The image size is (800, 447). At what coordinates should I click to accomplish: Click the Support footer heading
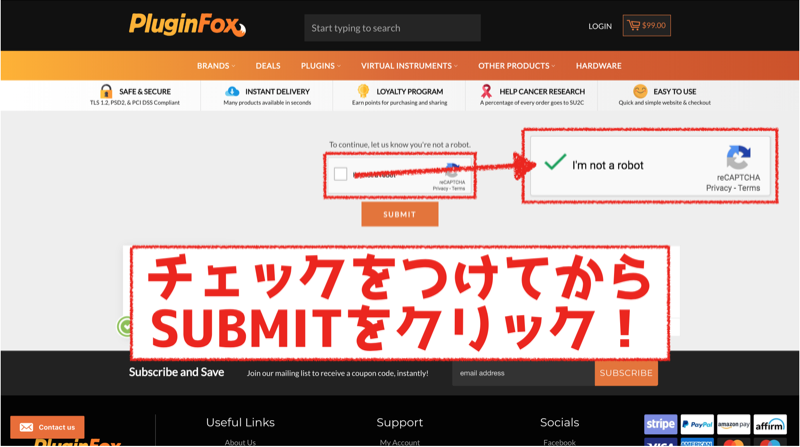(399, 423)
